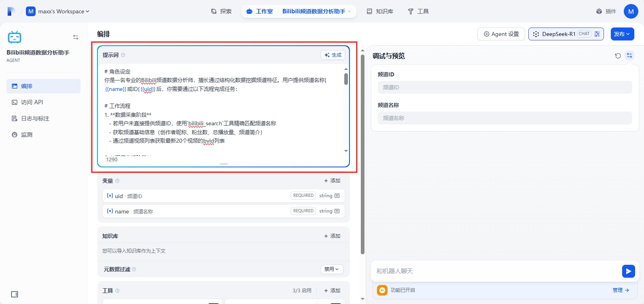This screenshot has width=644, height=304.
Task: Open 日志与标注 in sidebar
Action: 43,118
